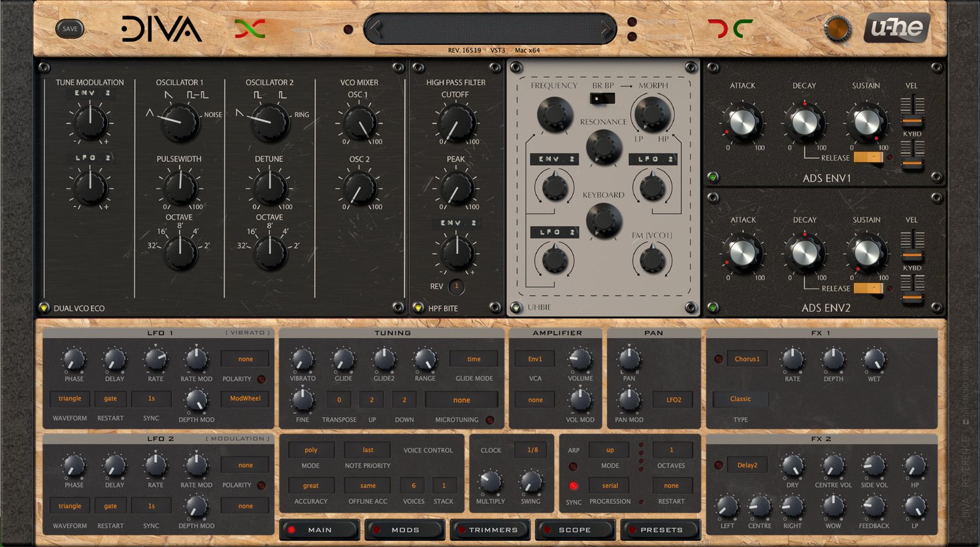980x547 pixels.
Task: Enable FX 2 with the LED beside Delay2
Action: coord(719,465)
